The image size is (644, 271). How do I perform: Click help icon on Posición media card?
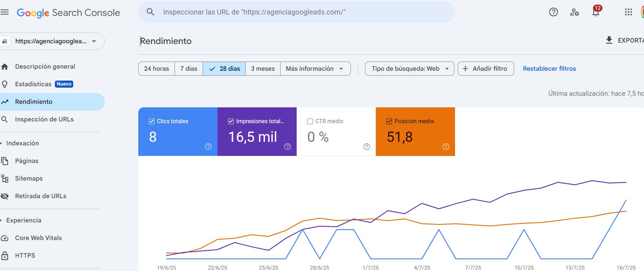click(446, 147)
